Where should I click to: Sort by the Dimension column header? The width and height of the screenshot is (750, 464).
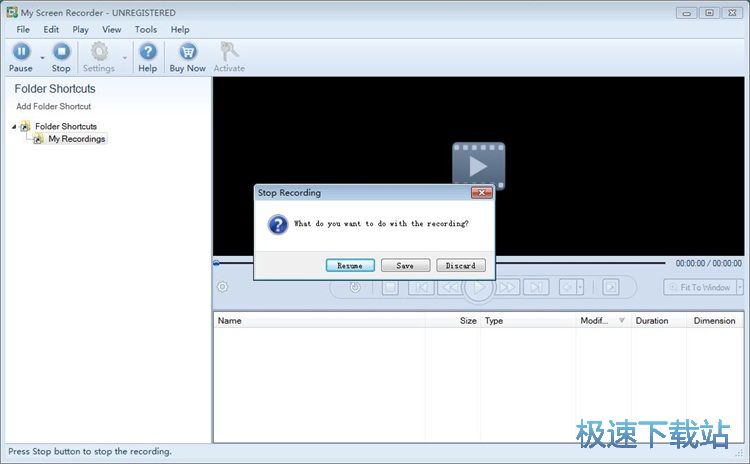tap(715, 321)
